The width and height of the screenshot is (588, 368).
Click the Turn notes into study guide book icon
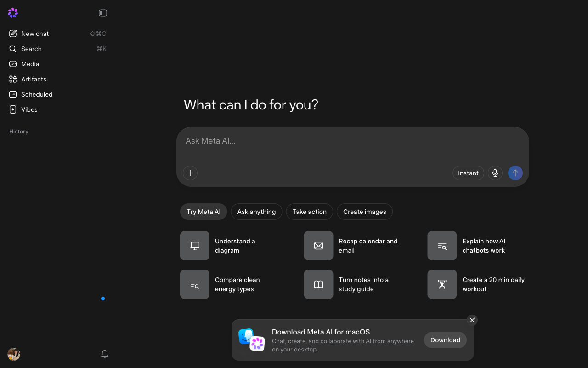[318, 284]
